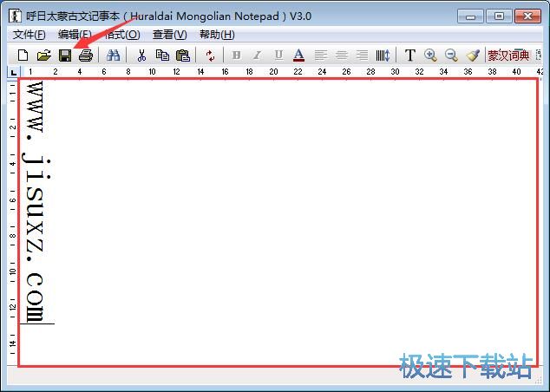The width and height of the screenshot is (550, 392).
Task: Click the 蒙汉词典 dictionary button
Action: [x=508, y=56]
